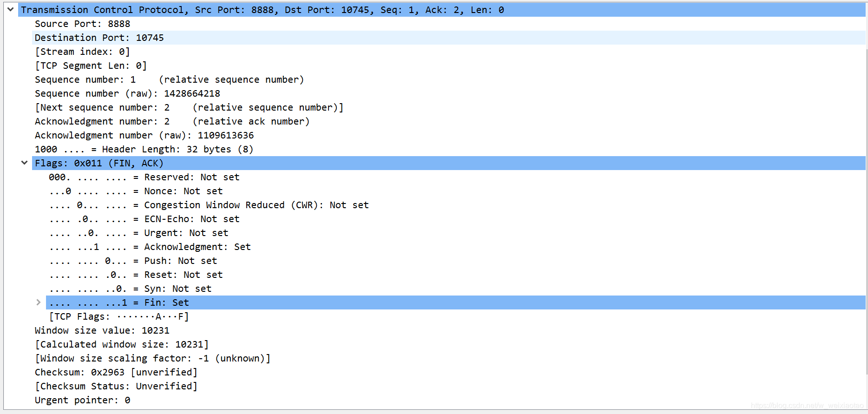
Task: Select Header Length: 32 bytes row
Action: (x=448, y=149)
